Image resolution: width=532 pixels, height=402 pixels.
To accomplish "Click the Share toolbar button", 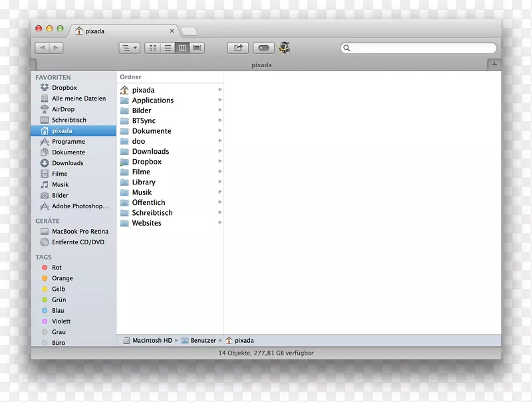I will [x=237, y=48].
